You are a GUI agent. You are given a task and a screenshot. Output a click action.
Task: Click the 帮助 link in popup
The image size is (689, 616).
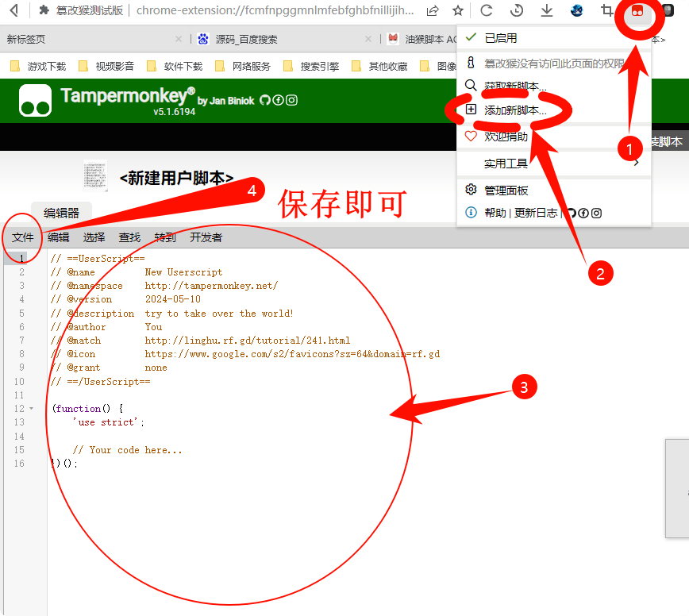(x=495, y=213)
